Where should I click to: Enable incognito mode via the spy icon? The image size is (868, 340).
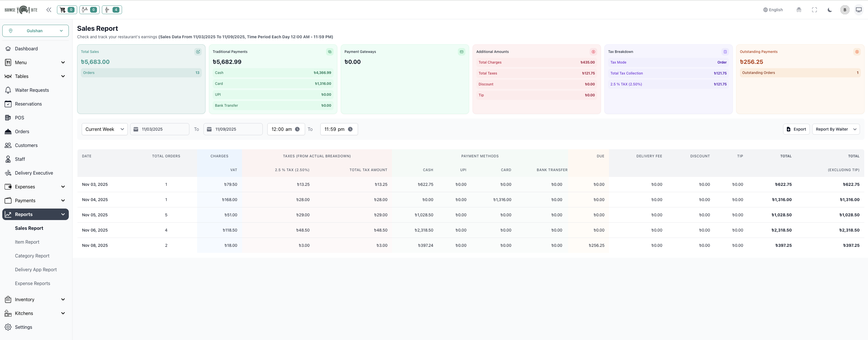[x=799, y=10]
